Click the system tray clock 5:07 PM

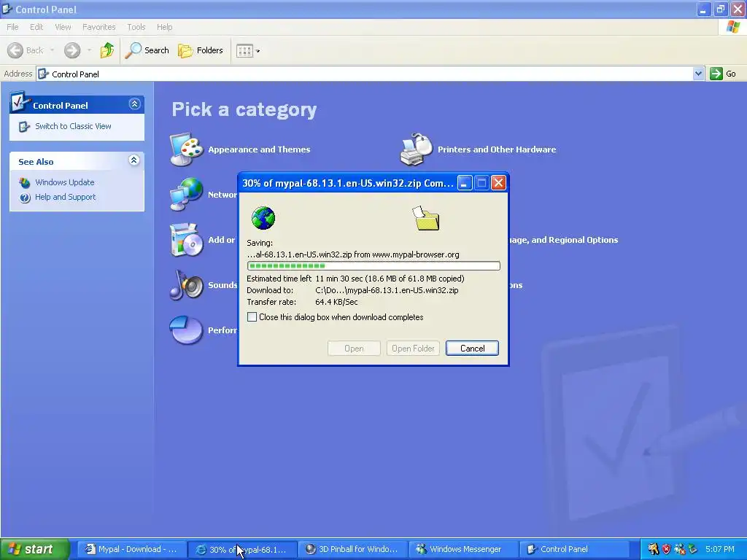(x=719, y=549)
